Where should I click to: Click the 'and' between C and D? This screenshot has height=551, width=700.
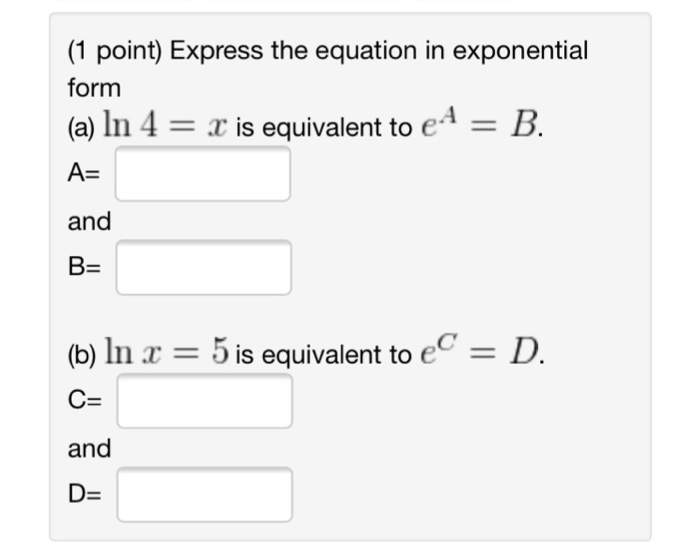(89, 448)
